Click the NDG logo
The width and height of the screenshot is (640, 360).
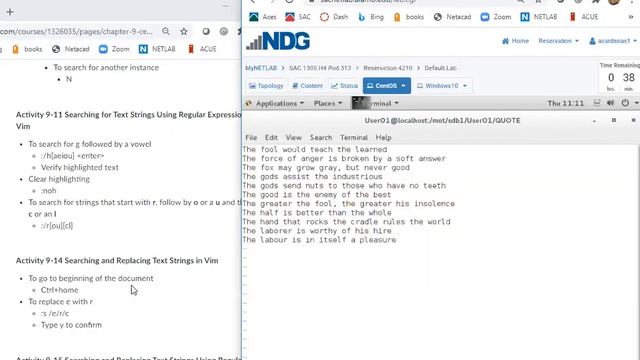pos(278,41)
